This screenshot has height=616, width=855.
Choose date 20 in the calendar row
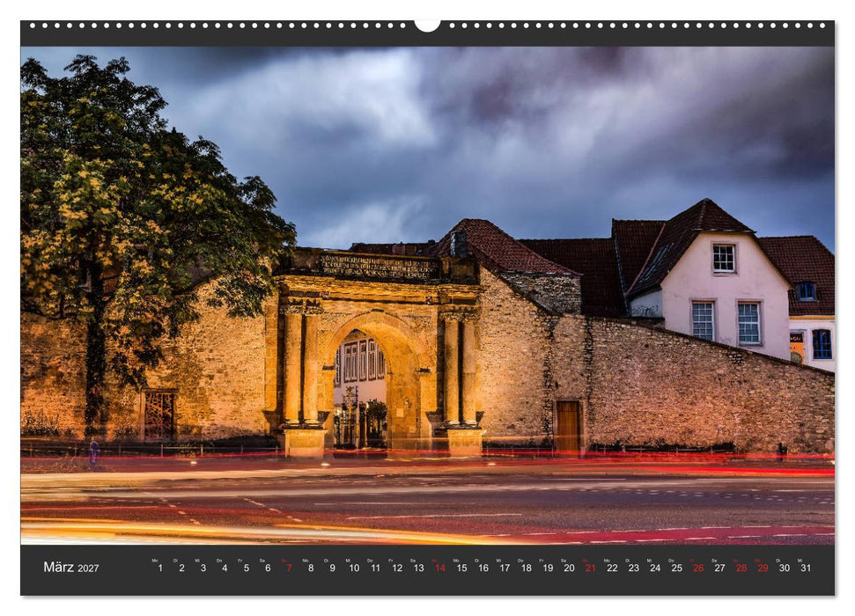tap(570, 568)
